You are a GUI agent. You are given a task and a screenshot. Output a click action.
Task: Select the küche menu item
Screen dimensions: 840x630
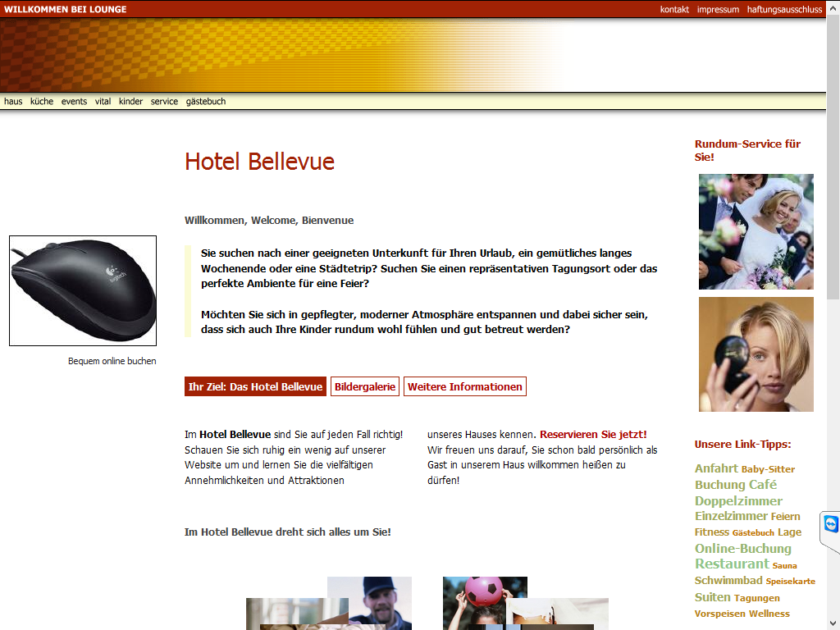click(x=42, y=101)
